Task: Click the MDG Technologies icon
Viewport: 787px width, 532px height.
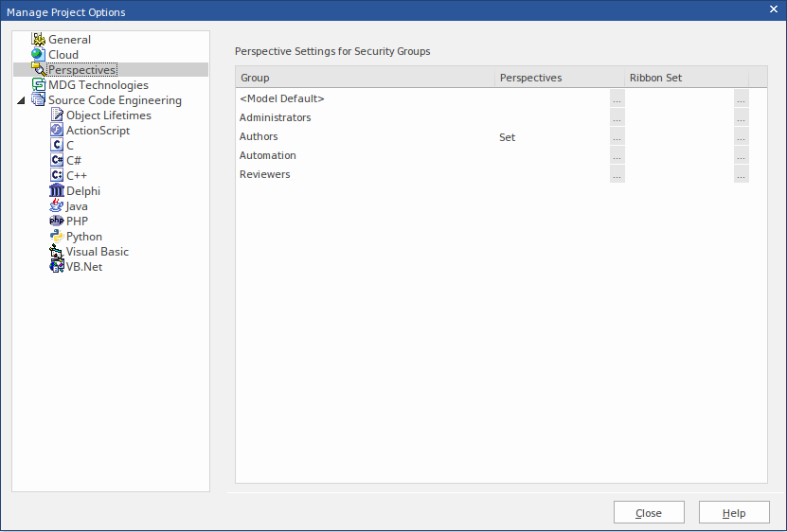Action: point(38,85)
